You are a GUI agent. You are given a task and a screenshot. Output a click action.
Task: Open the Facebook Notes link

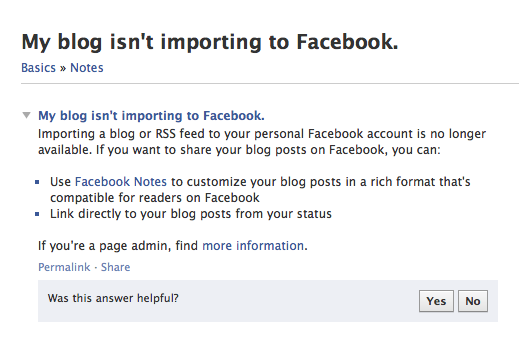pyautogui.click(x=121, y=182)
